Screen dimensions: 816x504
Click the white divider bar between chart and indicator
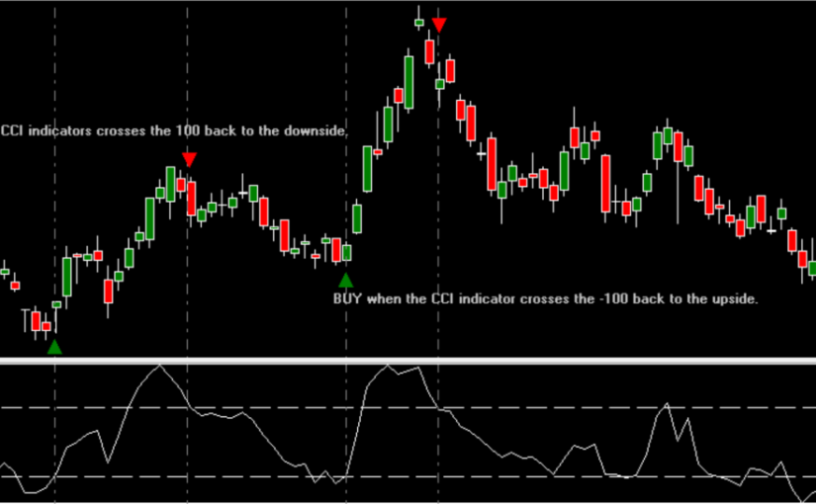pos(408,361)
